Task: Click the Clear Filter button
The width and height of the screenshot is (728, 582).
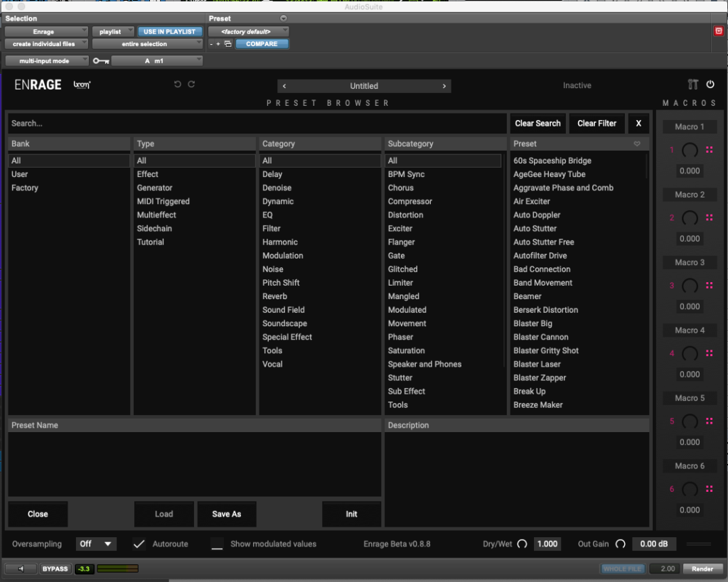Action: [597, 124]
